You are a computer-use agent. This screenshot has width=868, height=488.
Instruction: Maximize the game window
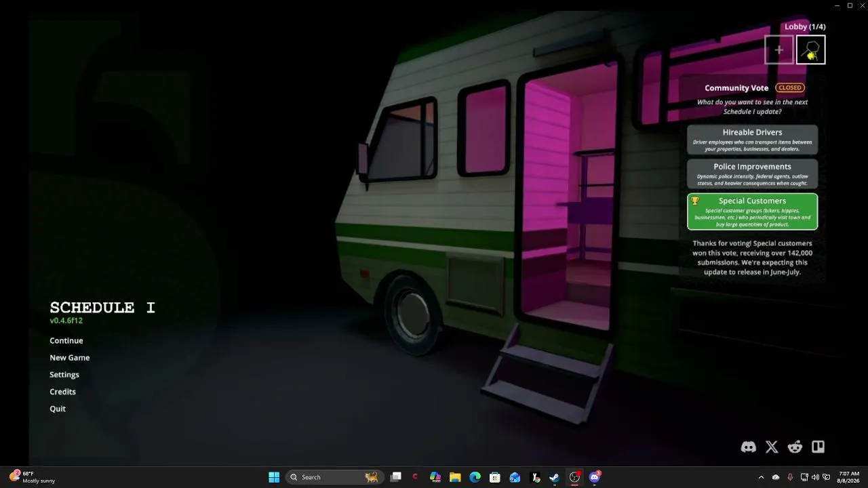click(850, 5)
